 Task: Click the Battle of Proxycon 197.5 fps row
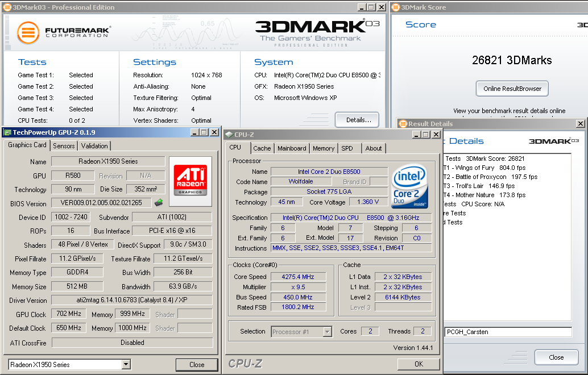click(x=491, y=177)
